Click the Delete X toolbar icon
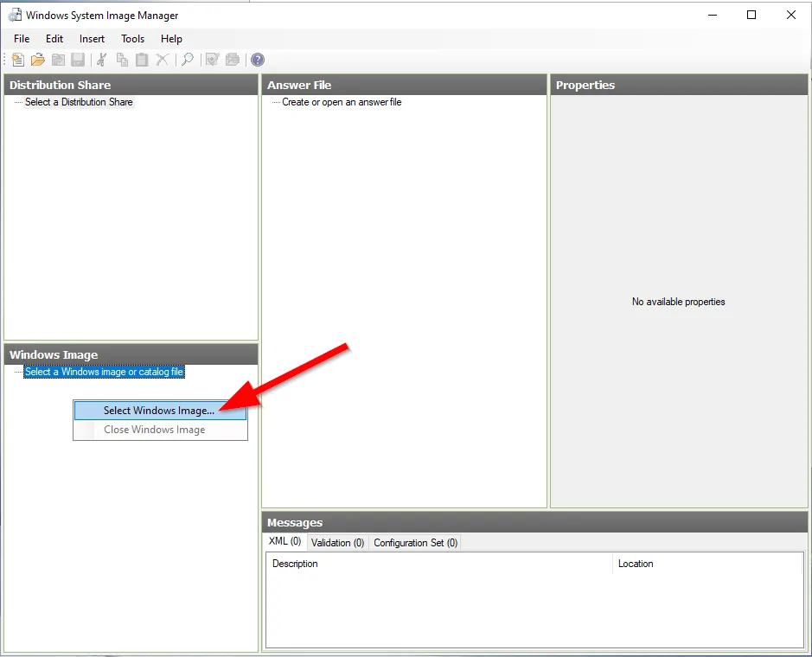The image size is (812, 657). click(162, 60)
